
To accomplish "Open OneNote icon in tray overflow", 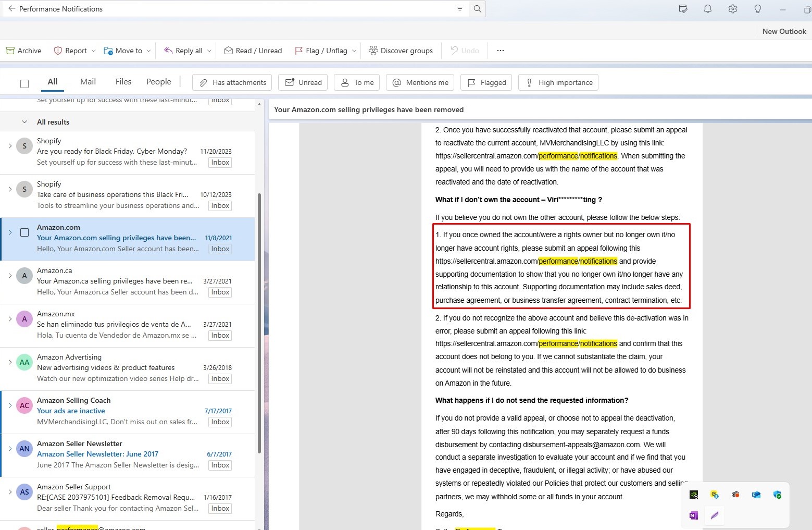I will click(x=694, y=515).
